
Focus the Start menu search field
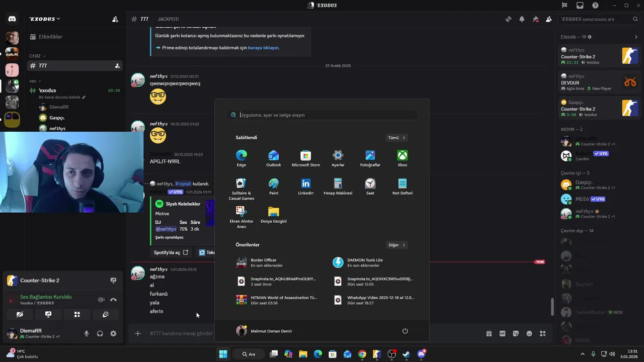[322, 115]
